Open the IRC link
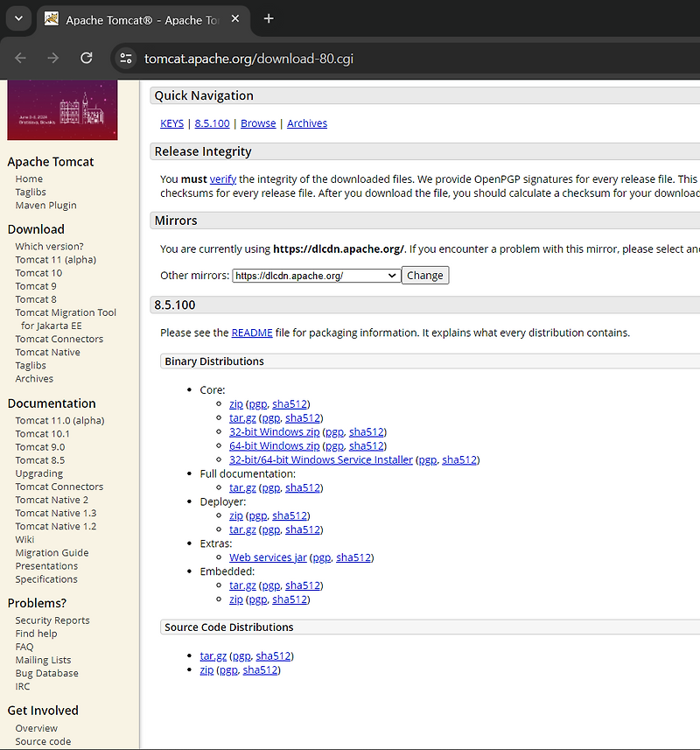The width and height of the screenshot is (700, 750). click(x=23, y=686)
